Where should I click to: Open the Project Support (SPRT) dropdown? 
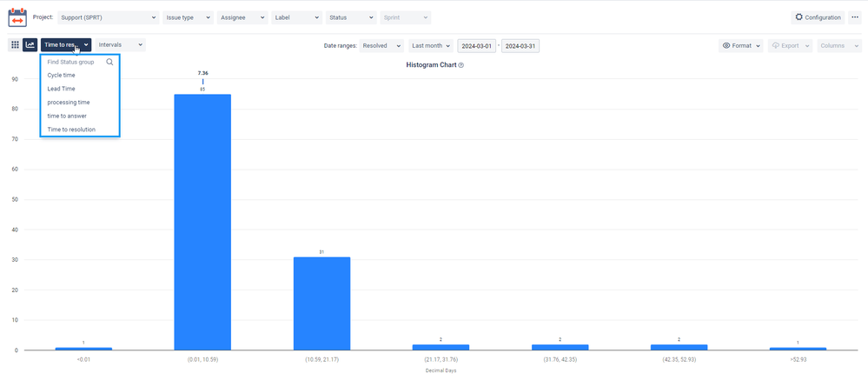(109, 17)
